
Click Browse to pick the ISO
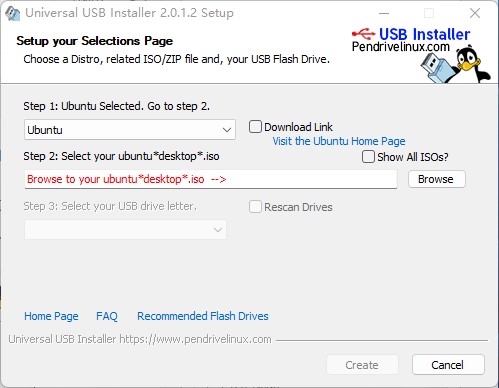437,179
